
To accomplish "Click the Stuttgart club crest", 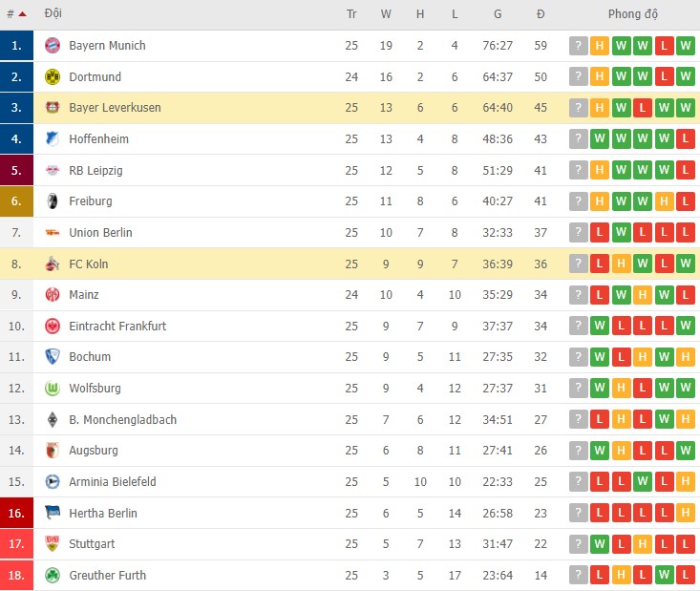I will 52,544.
